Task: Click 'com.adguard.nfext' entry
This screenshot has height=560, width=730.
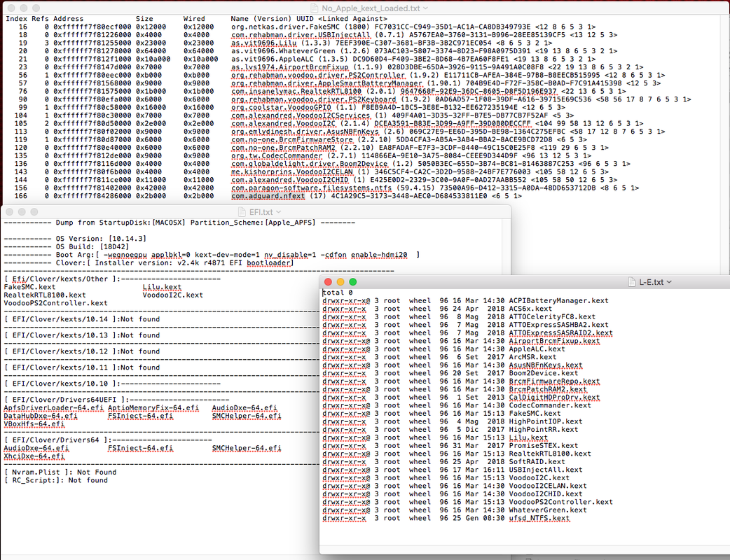Action: point(268,196)
